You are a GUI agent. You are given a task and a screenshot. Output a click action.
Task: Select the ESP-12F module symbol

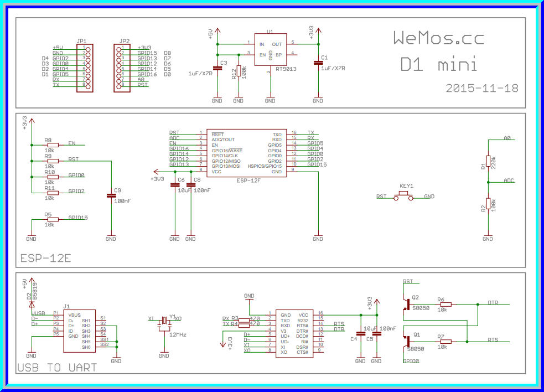(246, 153)
